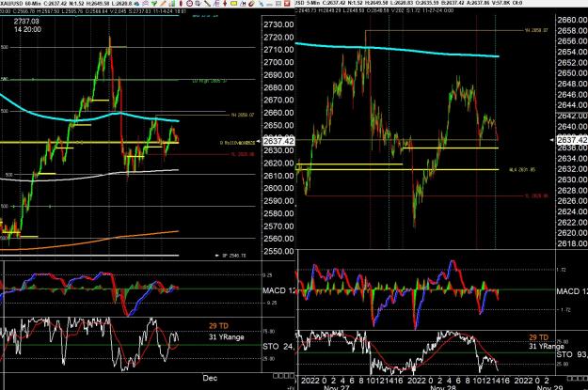The width and height of the screenshot is (588, 390).
Task: Click the 2637.42 price tag on right chart
Action: coord(572,140)
